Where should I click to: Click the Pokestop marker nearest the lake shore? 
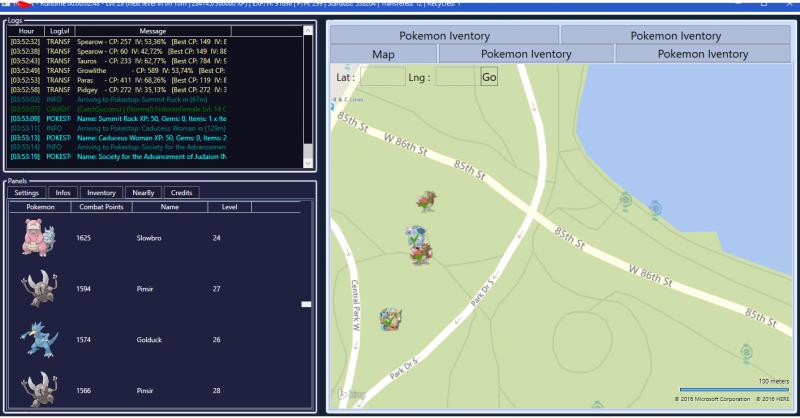click(653, 209)
